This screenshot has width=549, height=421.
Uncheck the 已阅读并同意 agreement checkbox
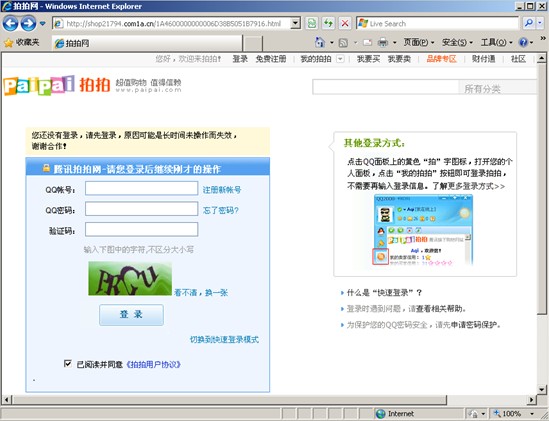coord(68,364)
